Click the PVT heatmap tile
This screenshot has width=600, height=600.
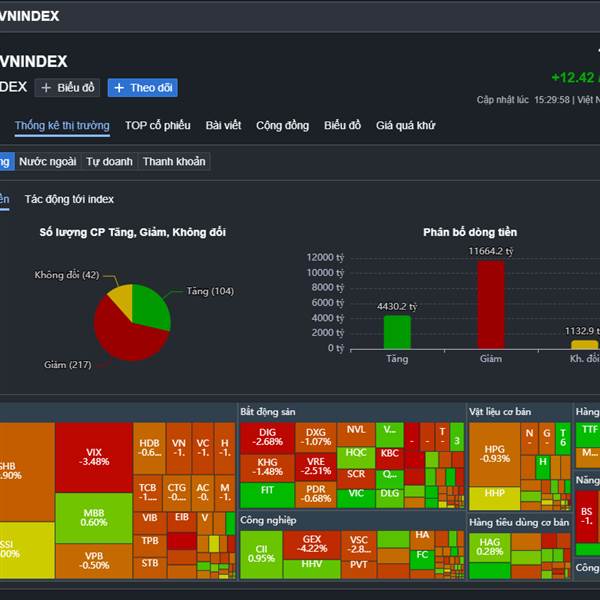(x=359, y=569)
